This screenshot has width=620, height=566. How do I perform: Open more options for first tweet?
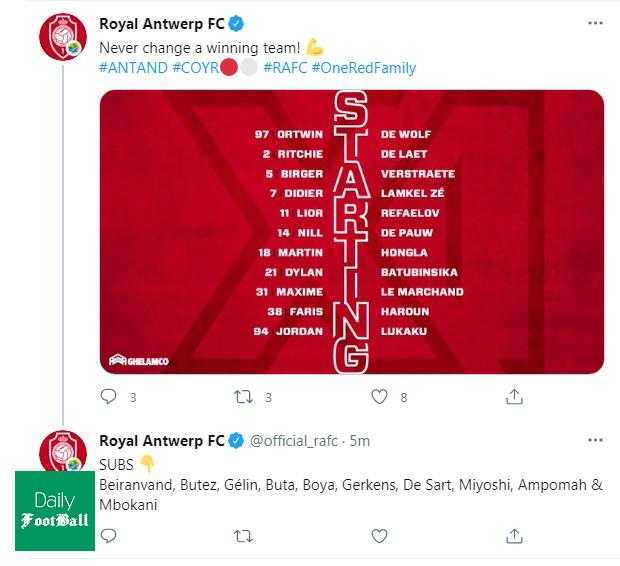[x=596, y=21]
